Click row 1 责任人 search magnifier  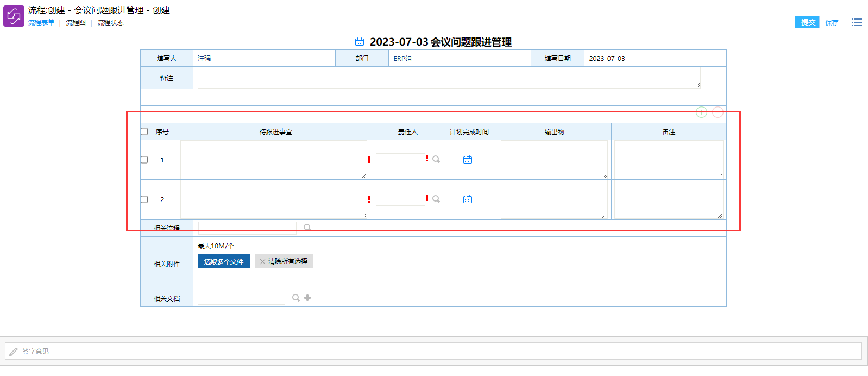(x=436, y=159)
